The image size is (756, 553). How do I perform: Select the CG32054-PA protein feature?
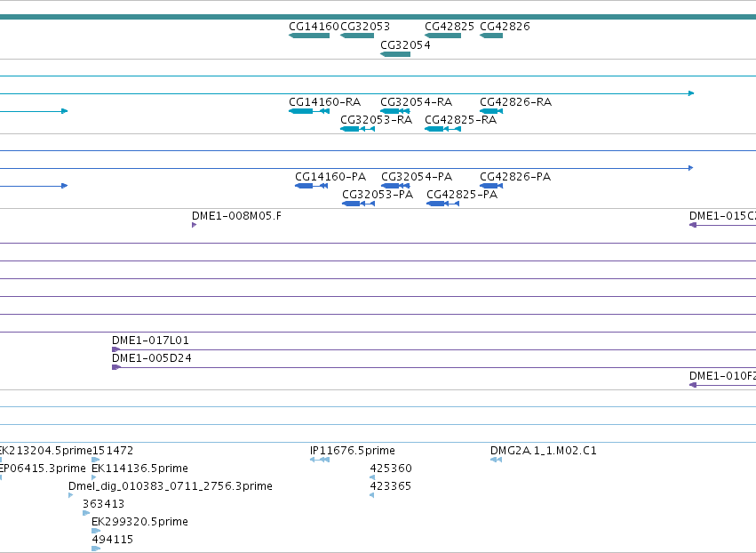tap(395, 186)
